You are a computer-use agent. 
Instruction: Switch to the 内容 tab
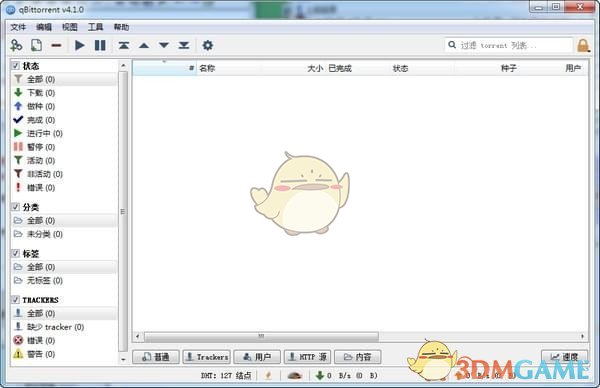[x=358, y=357]
